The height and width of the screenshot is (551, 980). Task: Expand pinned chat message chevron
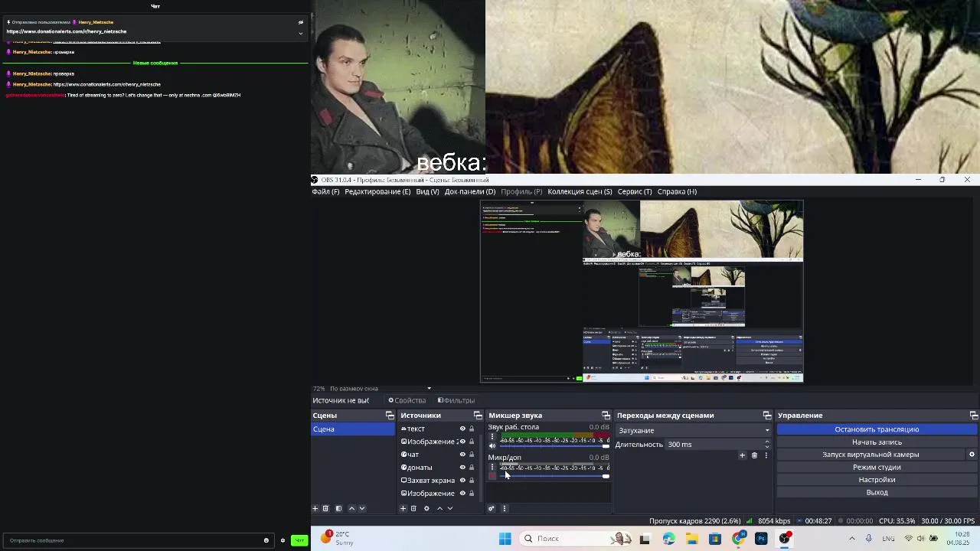pos(300,33)
